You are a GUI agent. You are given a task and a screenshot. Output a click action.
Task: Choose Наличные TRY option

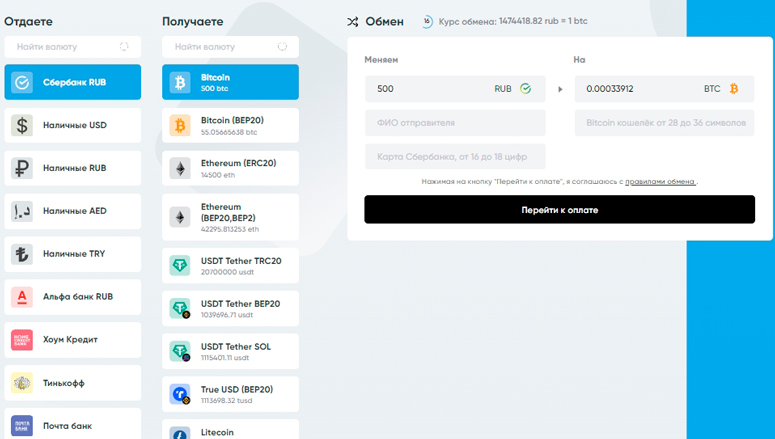pyautogui.click(x=73, y=254)
